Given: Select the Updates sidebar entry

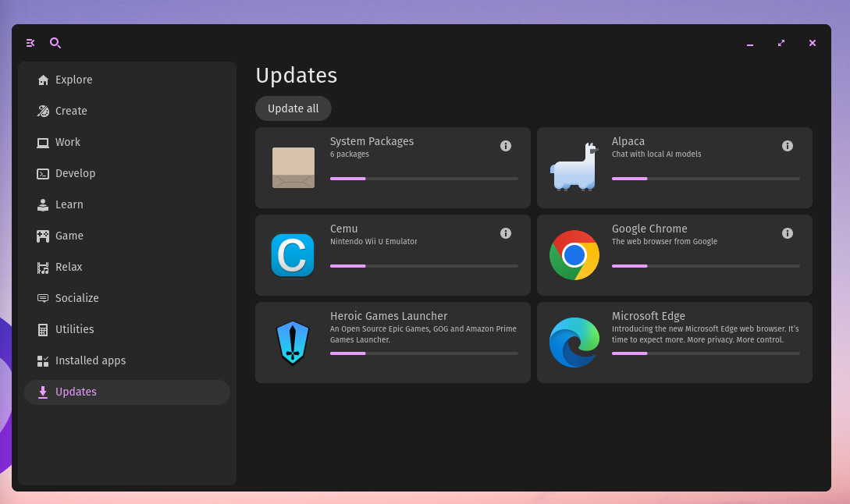Looking at the screenshot, I should click(127, 392).
